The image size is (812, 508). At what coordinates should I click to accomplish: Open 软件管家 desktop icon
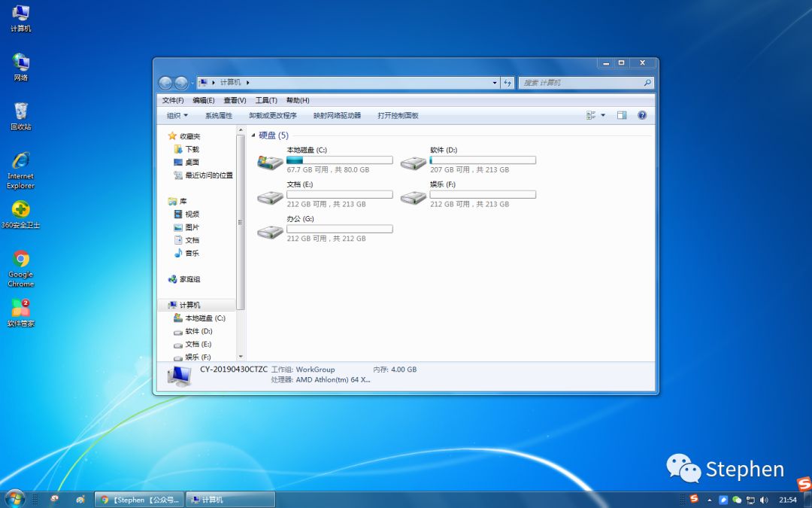coord(21,313)
